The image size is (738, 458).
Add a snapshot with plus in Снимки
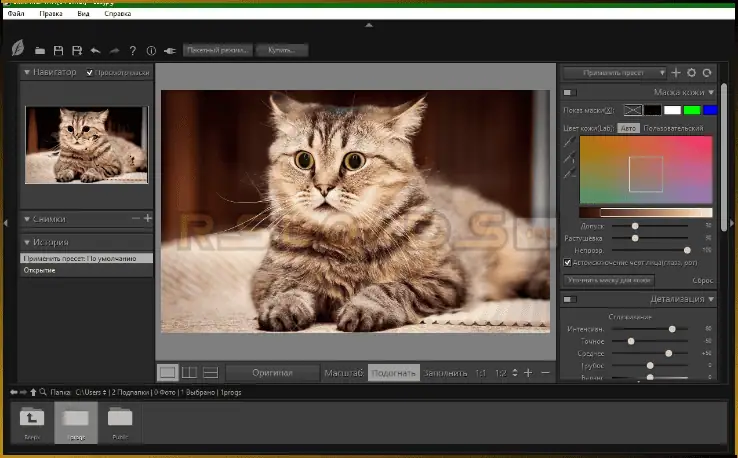click(148, 218)
